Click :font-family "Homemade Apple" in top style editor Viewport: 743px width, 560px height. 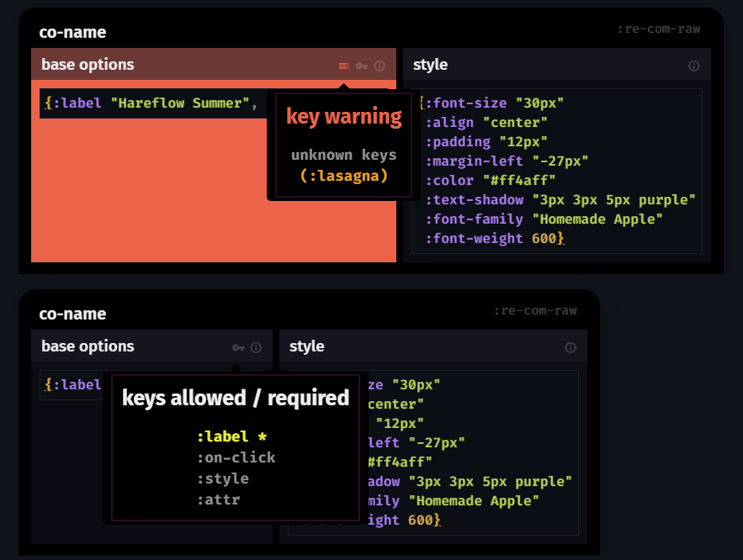544,219
